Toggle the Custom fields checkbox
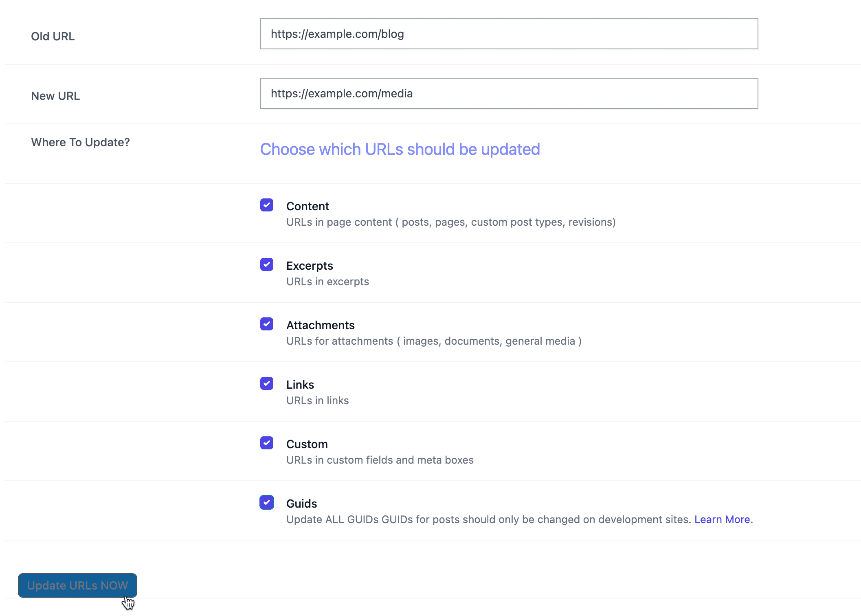The height and width of the screenshot is (616, 861). tap(267, 443)
